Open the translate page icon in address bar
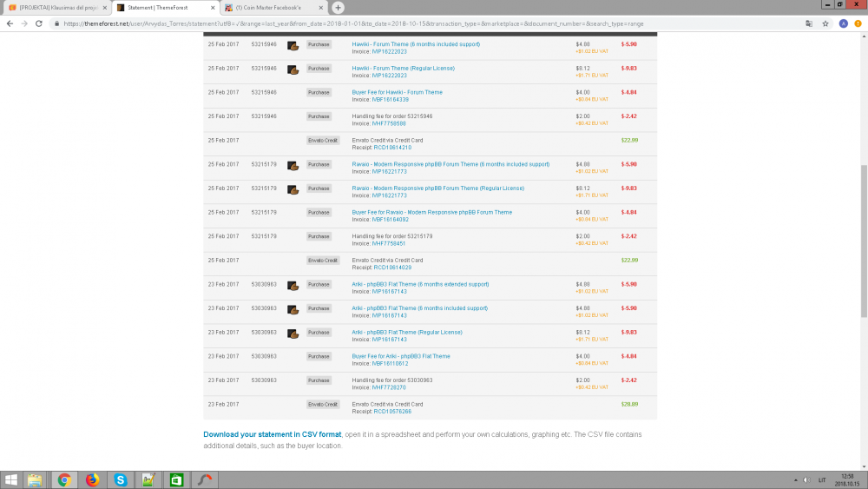This screenshot has height=489, width=868. point(809,23)
